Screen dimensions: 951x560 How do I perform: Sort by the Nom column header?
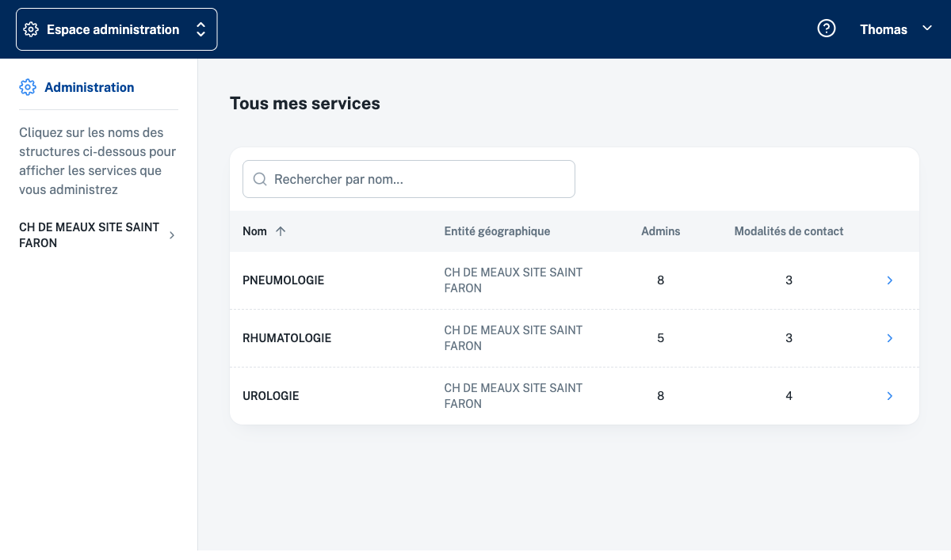click(254, 231)
